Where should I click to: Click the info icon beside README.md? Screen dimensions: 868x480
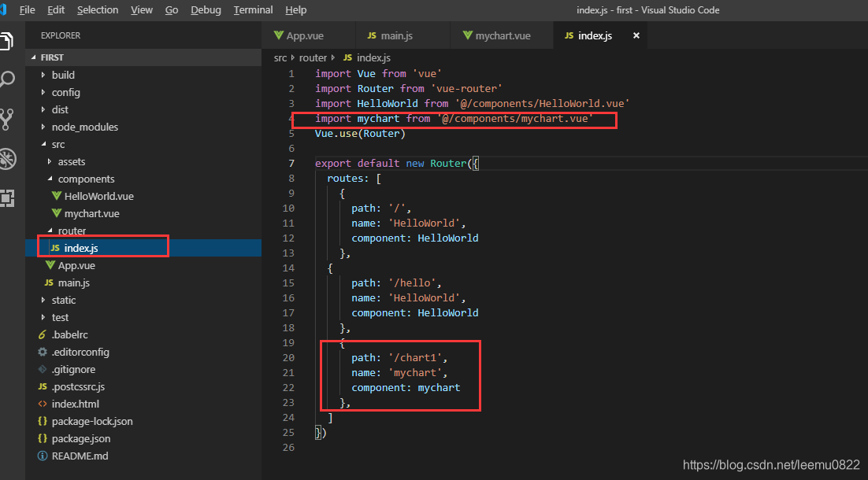(42, 456)
